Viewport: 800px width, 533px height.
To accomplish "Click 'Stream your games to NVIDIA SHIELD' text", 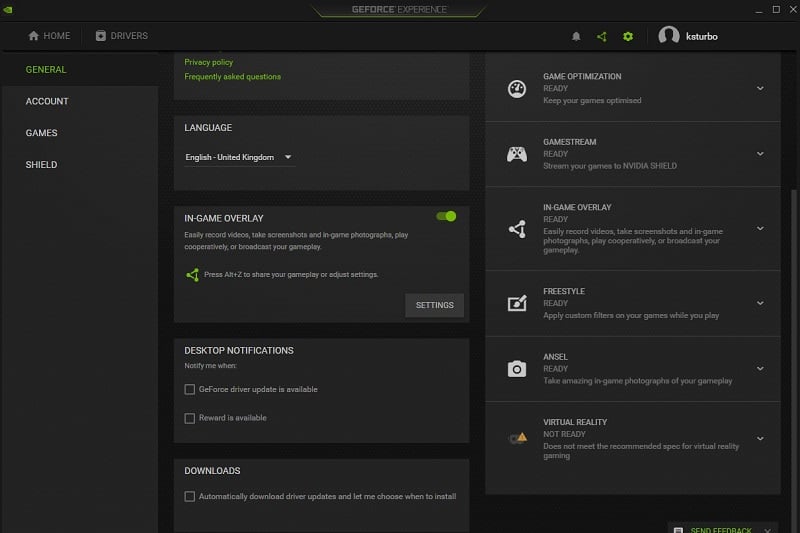I will [610, 166].
